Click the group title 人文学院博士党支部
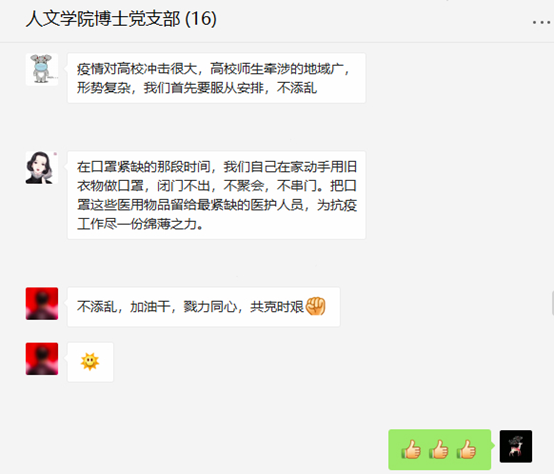554x474 pixels. [103, 19]
